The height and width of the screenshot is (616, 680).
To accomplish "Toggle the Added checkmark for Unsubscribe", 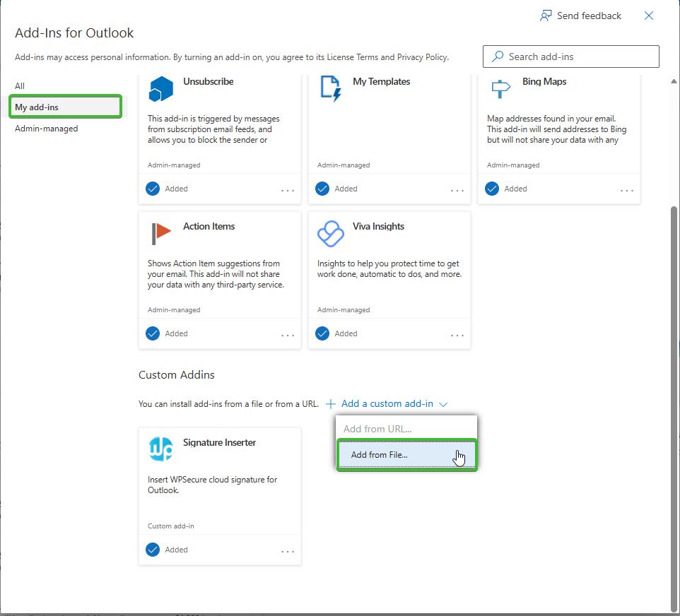I will pos(153,189).
